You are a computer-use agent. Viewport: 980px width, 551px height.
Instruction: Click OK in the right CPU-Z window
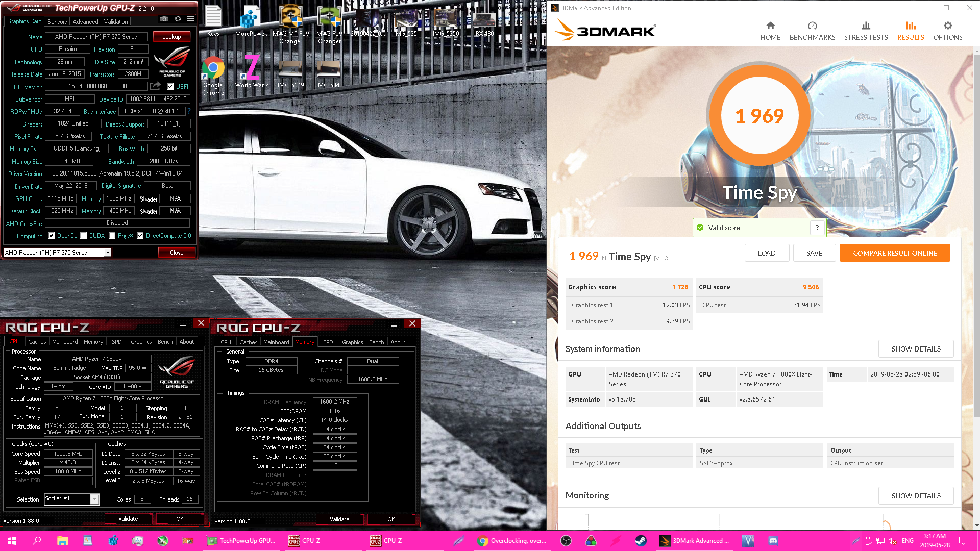point(391,519)
